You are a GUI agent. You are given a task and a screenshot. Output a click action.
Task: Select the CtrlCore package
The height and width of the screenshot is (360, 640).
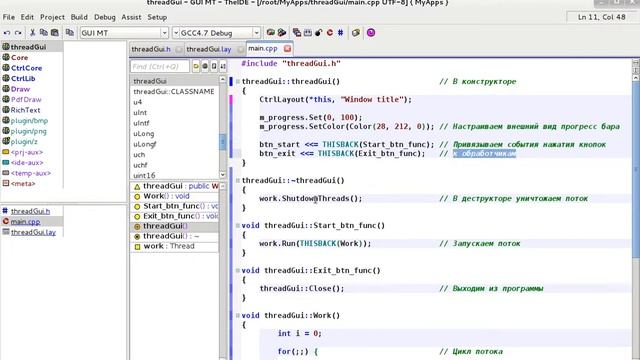(x=26, y=68)
